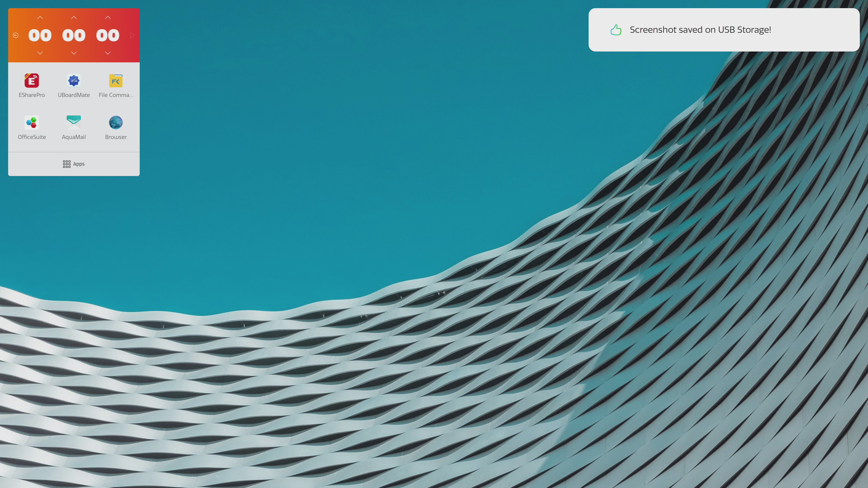This screenshot has width=868, height=488.
Task: Open AquaMail email app
Action: point(74,123)
